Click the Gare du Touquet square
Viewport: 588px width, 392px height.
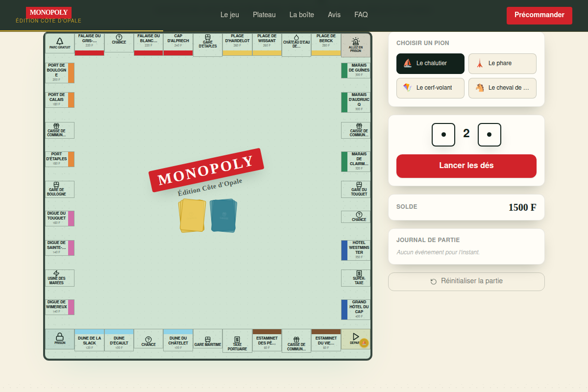356,190
